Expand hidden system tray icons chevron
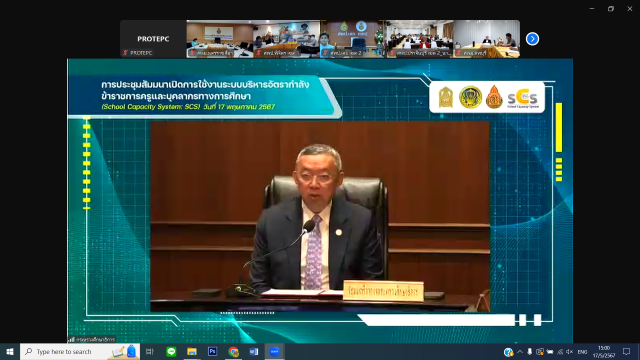 click(520, 351)
